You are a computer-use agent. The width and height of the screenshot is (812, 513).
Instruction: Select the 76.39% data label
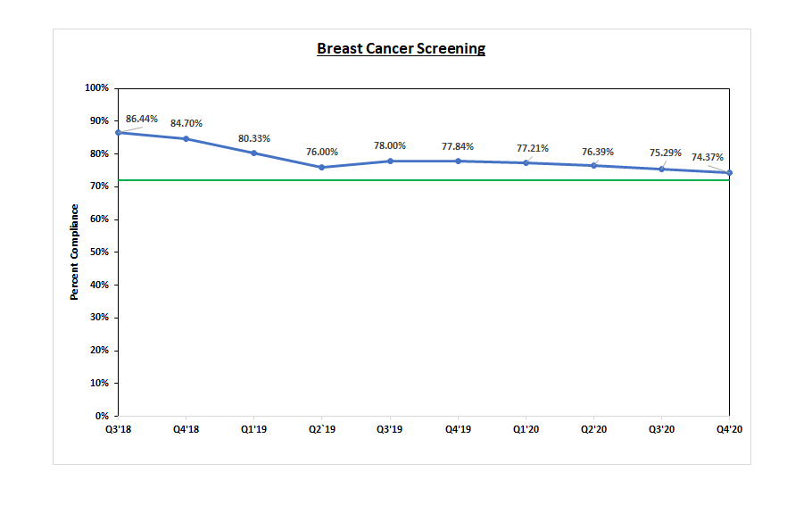(x=598, y=152)
